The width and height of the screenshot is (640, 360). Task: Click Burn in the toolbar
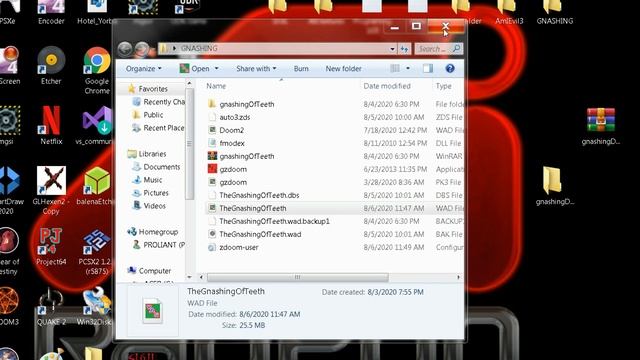[301, 69]
